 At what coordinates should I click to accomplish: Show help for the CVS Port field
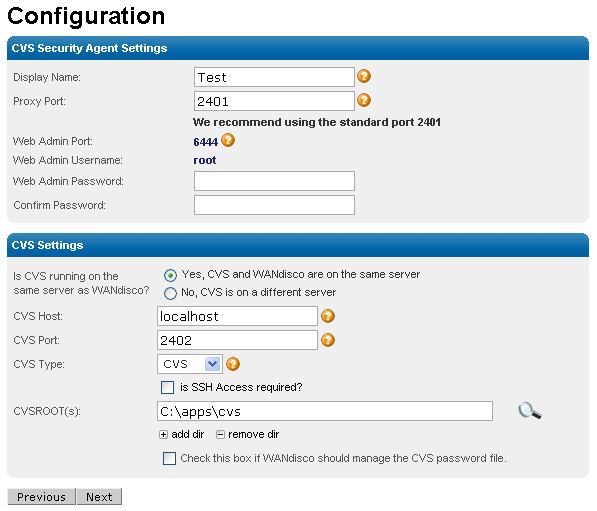pyautogui.click(x=328, y=340)
